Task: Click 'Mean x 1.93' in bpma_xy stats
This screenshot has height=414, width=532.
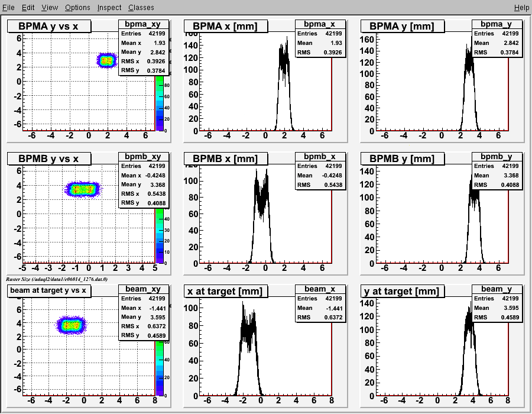Action: [143, 43]
